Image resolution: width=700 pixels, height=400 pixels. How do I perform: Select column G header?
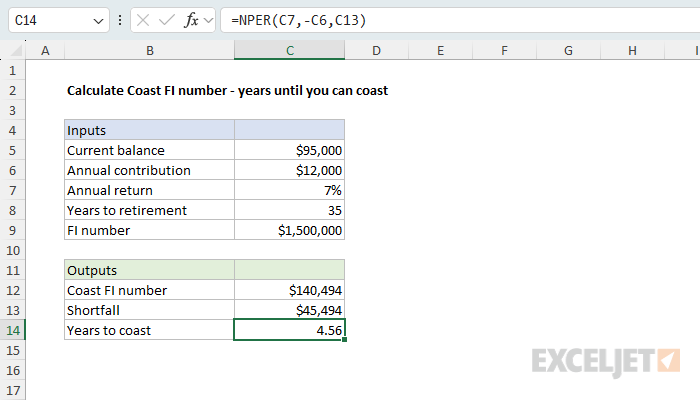(568, 50)
